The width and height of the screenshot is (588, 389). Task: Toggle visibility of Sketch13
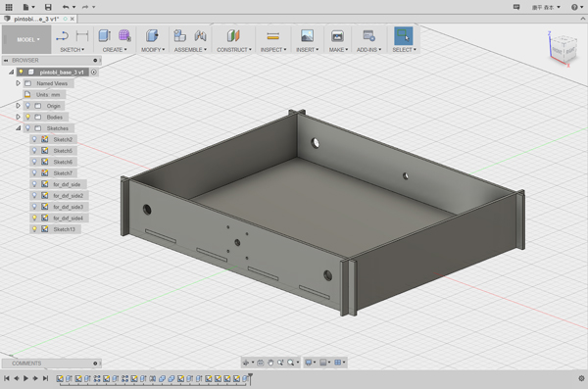[34, 229]
